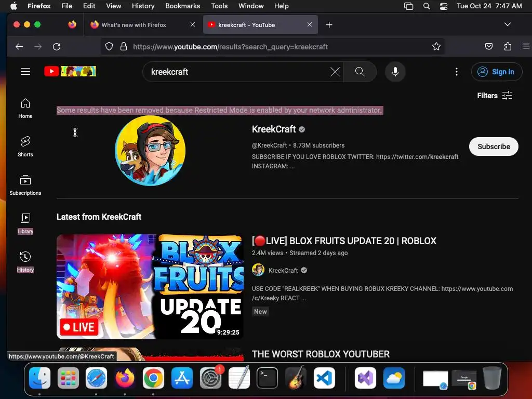
Task: Click the Firefox address bar URL
Action: [230, 47]
